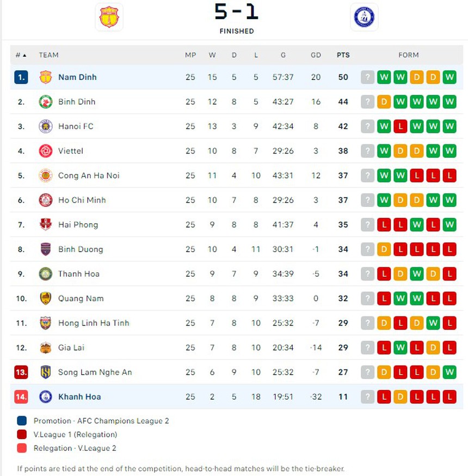Screen dimensions: 468x476
Task: Click the yellow D badge in Gia Lai's form
Action: tap(433, 347)
